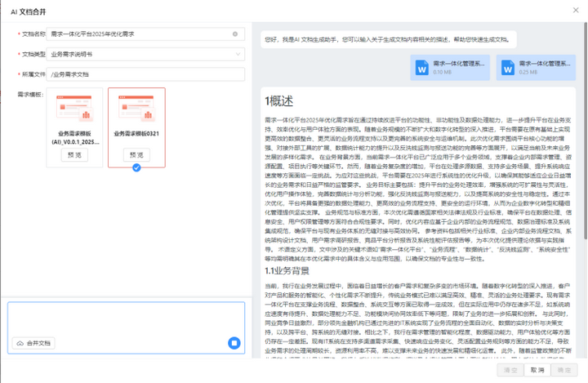Screen dimensions: 588x383
Task: Close the AI 文档合并 dialog
Action: (576, 10)
